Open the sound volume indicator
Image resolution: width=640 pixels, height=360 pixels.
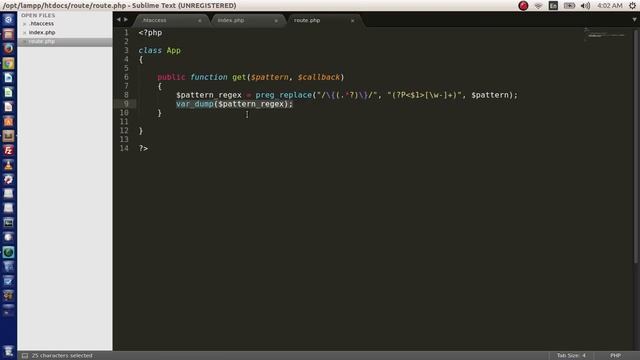[x=585, y=6]
